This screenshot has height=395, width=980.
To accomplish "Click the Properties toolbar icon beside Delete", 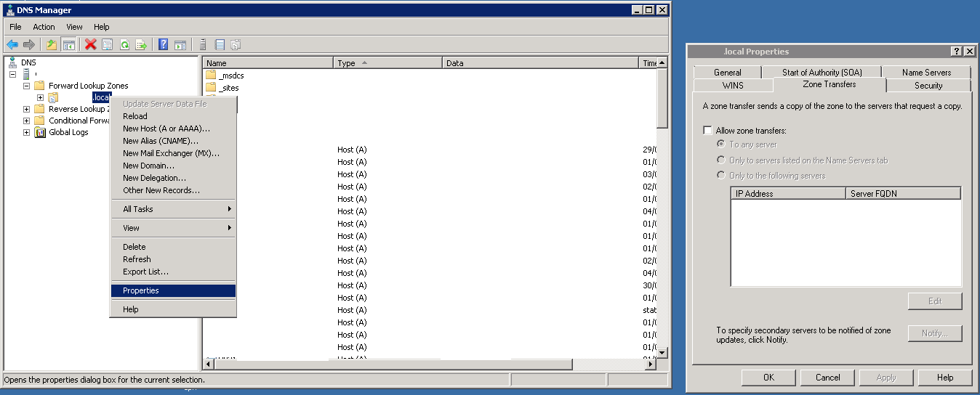I will pos(108,44).
